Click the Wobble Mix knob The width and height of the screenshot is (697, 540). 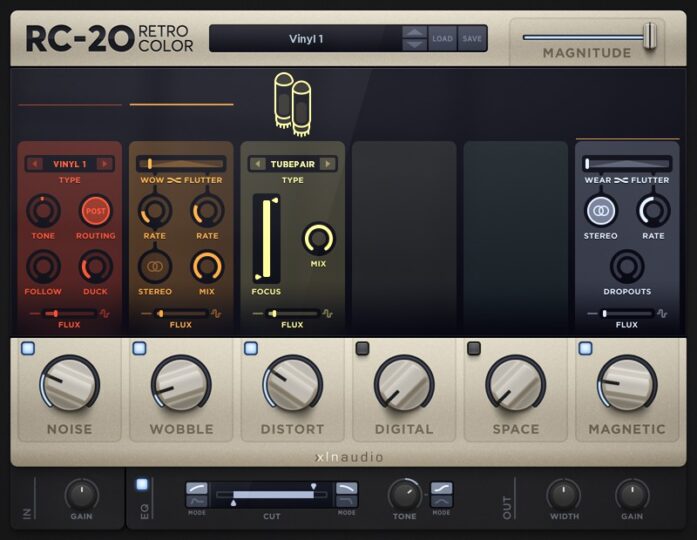pos(207,267)
